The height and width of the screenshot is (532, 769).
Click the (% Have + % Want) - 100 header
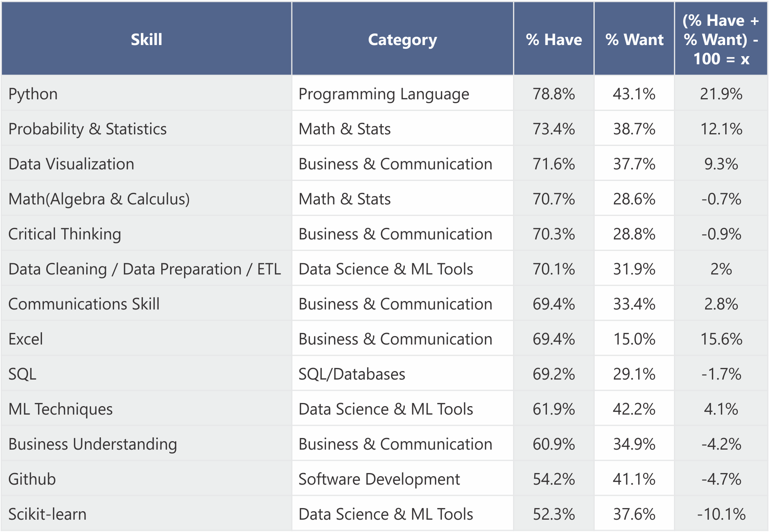tap(721, 38)
